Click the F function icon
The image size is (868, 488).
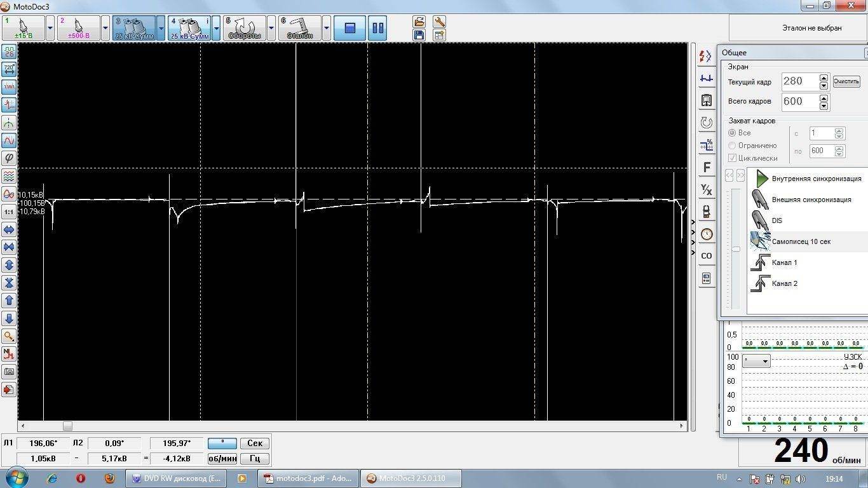pos(706,168)
